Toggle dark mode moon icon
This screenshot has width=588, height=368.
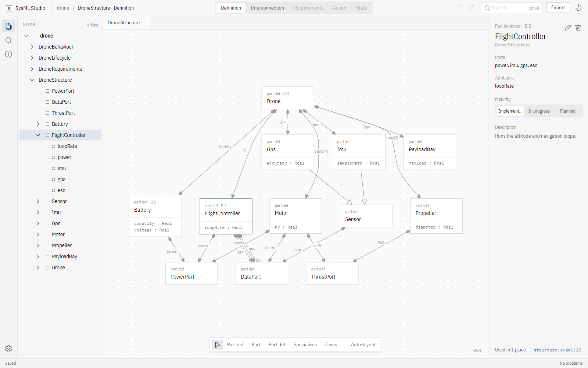[578, 8]
